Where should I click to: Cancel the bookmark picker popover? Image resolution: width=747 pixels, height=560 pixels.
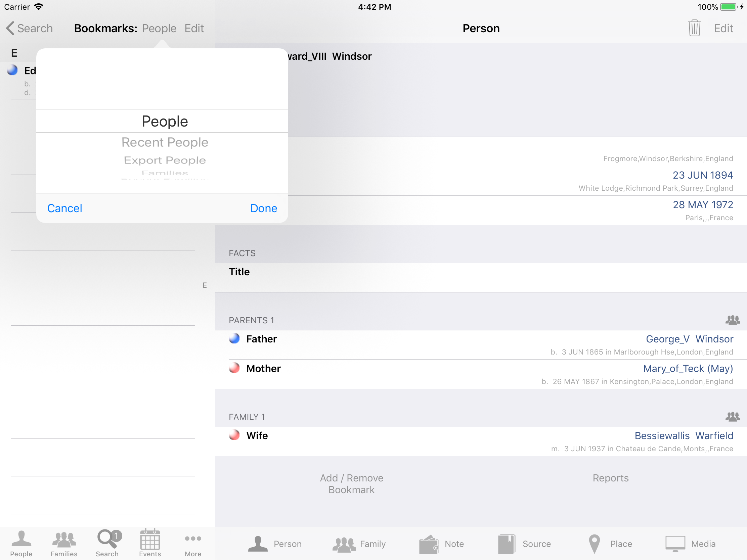(x=64, y=208)
